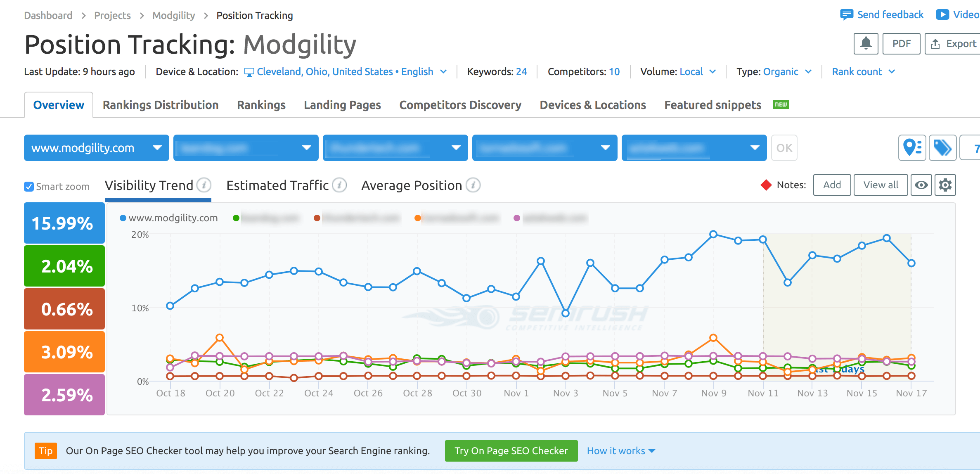The image size is (980, 474).
Task: Expand How it works link
Action: pyautogui.click(x=621, y=451)
